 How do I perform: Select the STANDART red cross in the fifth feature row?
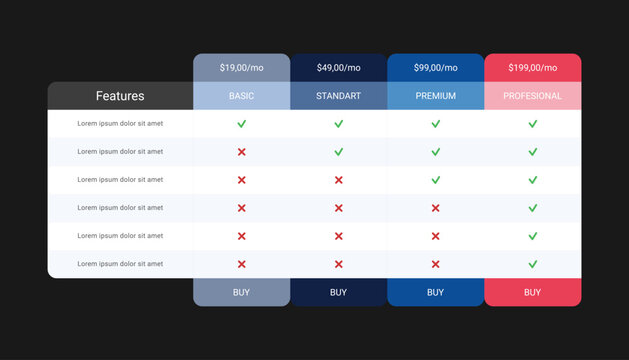[339, 236]
